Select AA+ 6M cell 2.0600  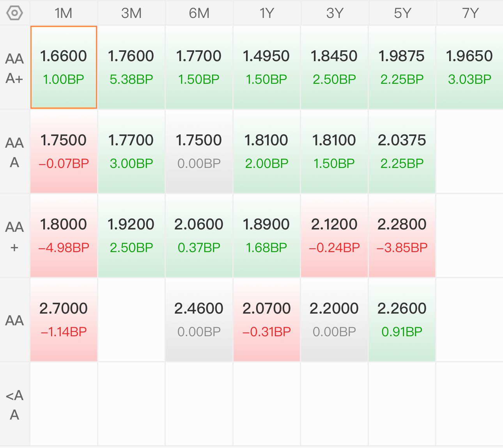[x=199, y=235]
